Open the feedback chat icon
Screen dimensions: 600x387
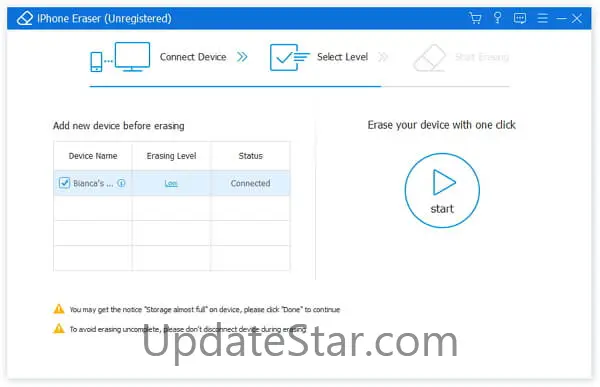click(520, 18)
